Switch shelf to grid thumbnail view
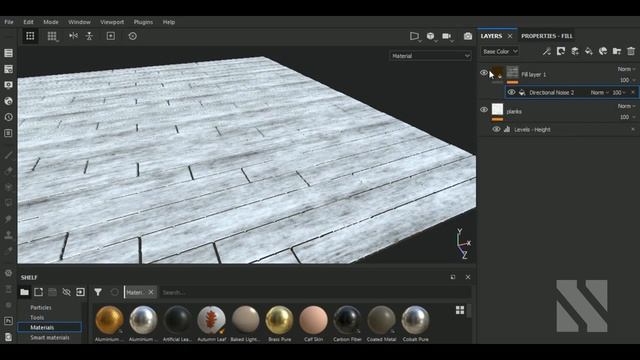640x360 pixels. pos(460,310)
